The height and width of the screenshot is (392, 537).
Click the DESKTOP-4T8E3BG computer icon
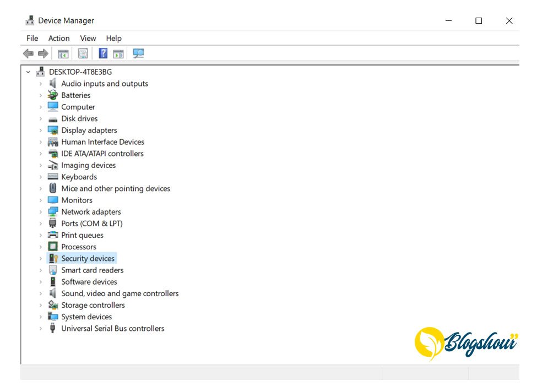pyautogui.click(x=40, y=72)
